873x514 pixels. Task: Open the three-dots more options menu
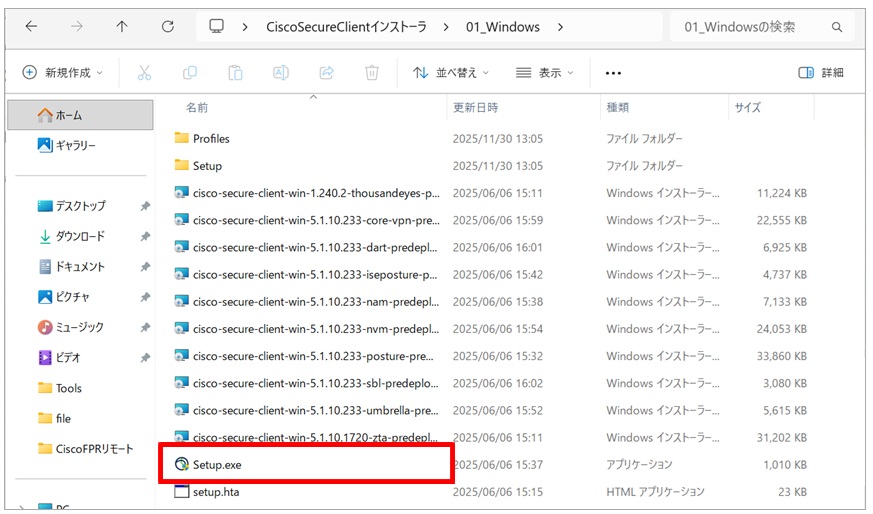(613, 73)
